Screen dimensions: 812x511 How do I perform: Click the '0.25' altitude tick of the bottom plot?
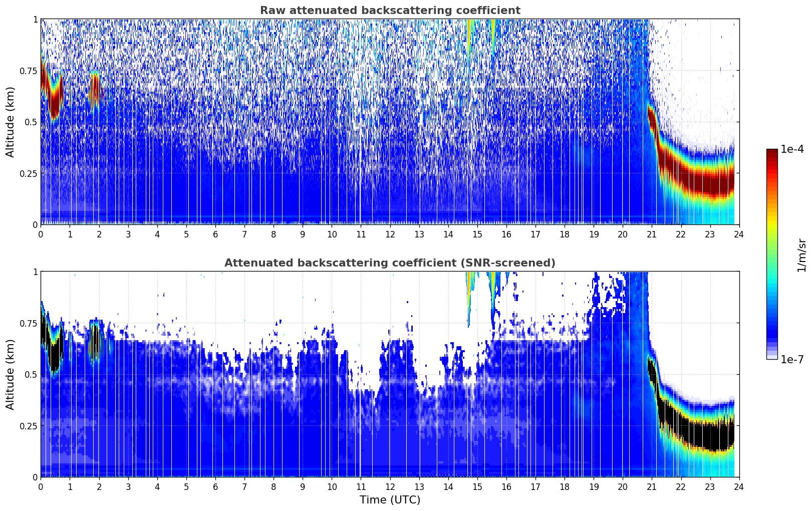pyautogui.click(x=29, y=426)
